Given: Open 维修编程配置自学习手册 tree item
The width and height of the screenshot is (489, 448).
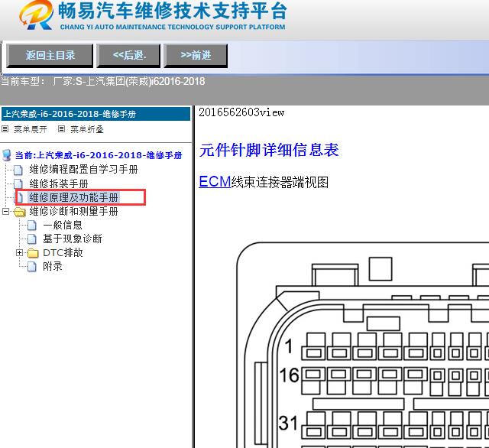Looking at the screenshot, I should (83, 170).
